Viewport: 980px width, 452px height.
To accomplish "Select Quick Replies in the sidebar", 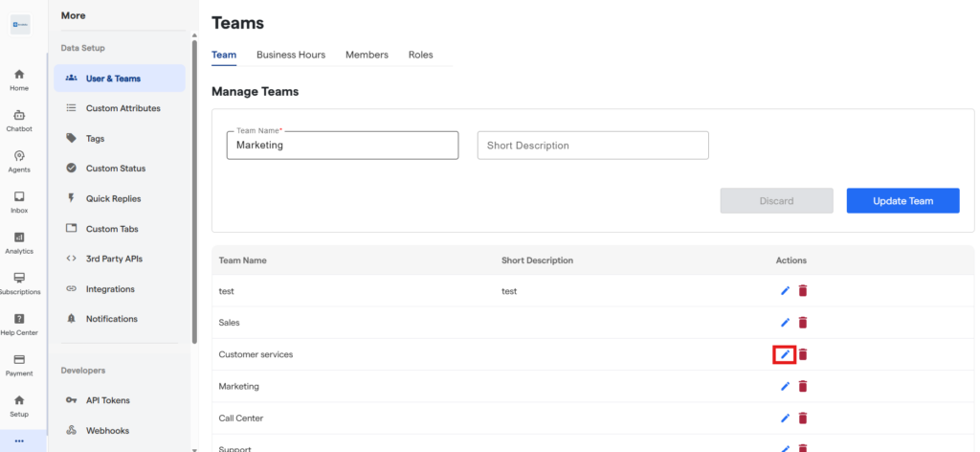I will pyautogui.click(x=113, y=198).
